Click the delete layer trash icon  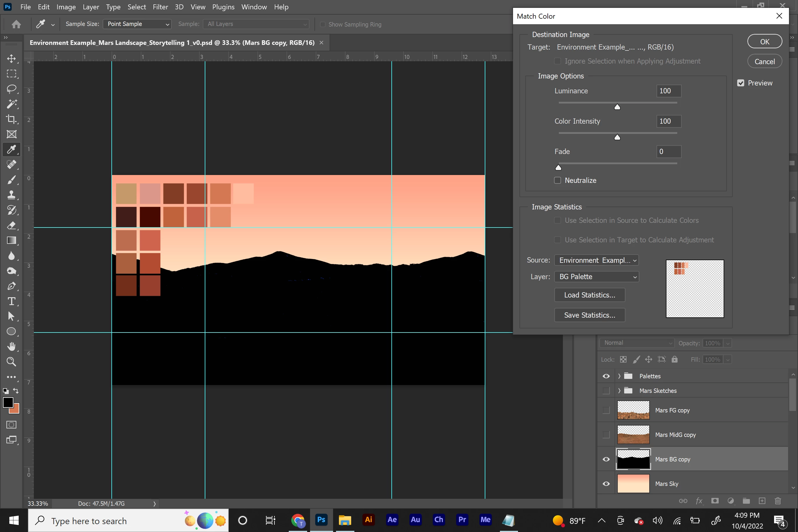pyautogui.click(x=778, y=501)
